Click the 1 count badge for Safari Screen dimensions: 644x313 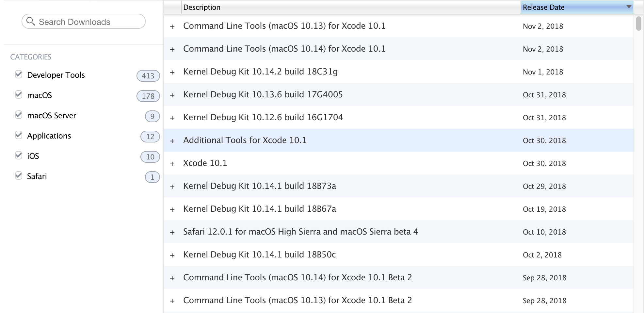pos(152,177)
